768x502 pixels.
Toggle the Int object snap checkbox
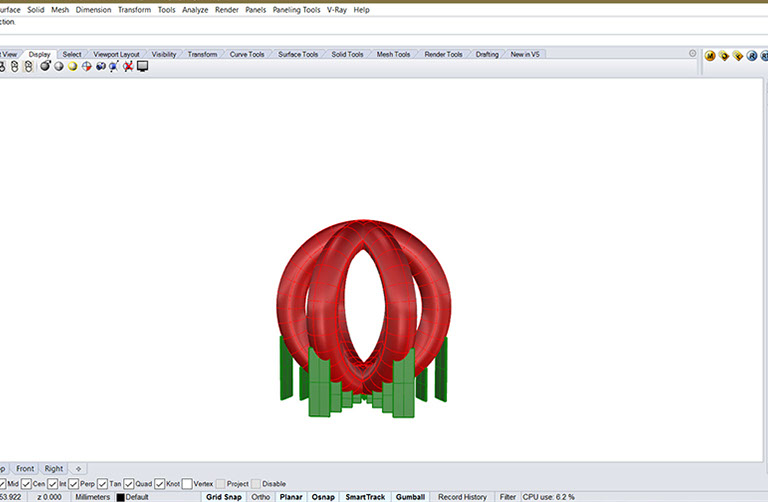(x=53, y=484)
